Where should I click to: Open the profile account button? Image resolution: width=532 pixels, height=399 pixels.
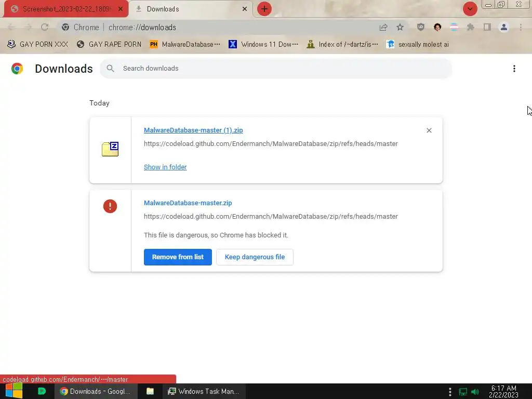pos(504,27)
